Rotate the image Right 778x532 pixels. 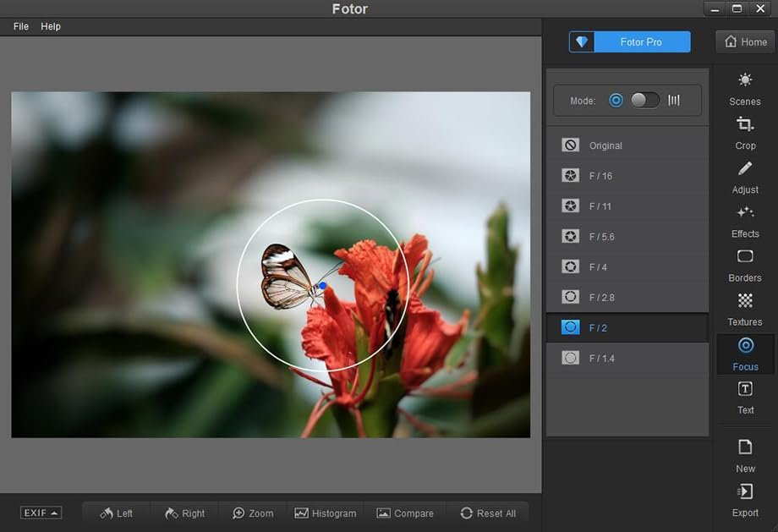pos(184,513)
